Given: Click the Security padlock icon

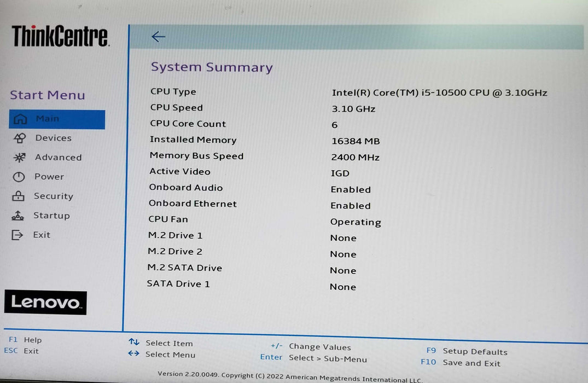Looking at the screenshot, I should [18, 196].
